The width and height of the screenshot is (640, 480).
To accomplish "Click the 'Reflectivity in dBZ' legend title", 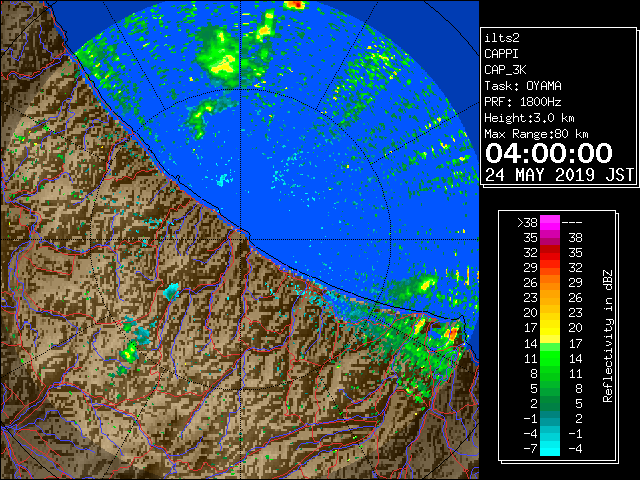I will pos(608,336).
